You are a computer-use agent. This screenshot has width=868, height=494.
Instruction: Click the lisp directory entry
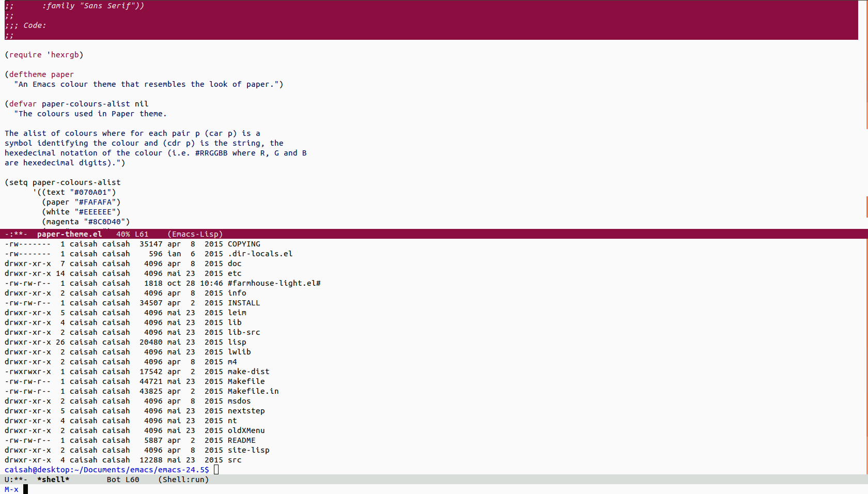pos(237,342)
